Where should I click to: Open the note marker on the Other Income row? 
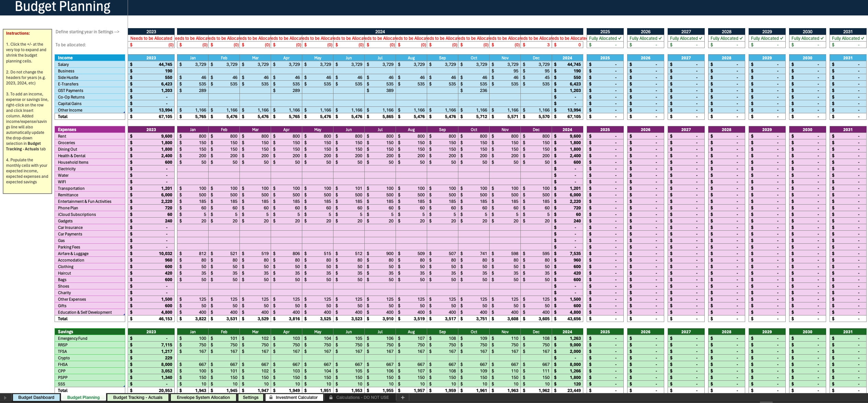(124, 112)
